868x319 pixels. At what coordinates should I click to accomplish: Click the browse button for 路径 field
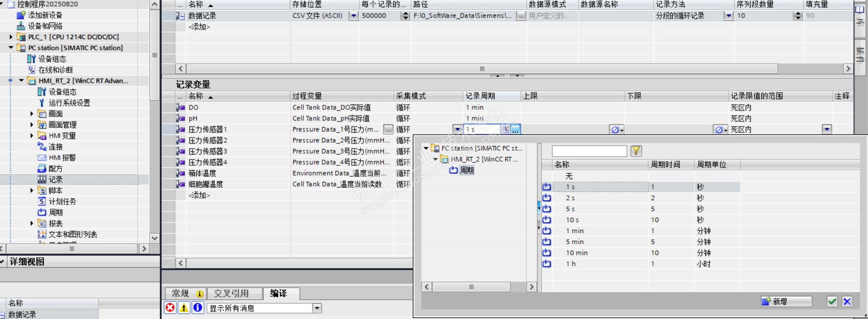[521, 16]
